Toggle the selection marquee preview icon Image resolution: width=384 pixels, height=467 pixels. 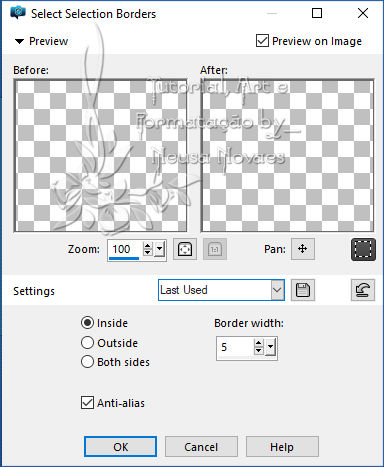click(363, 249)
